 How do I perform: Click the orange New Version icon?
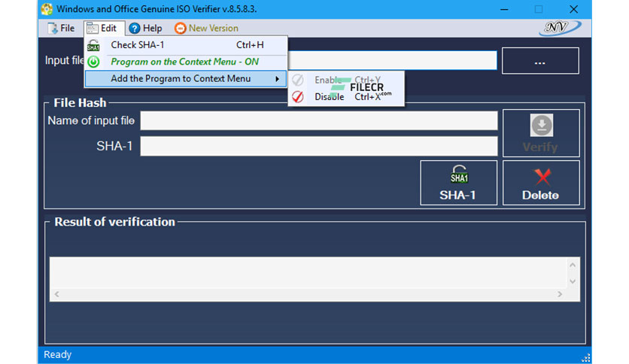180,28
